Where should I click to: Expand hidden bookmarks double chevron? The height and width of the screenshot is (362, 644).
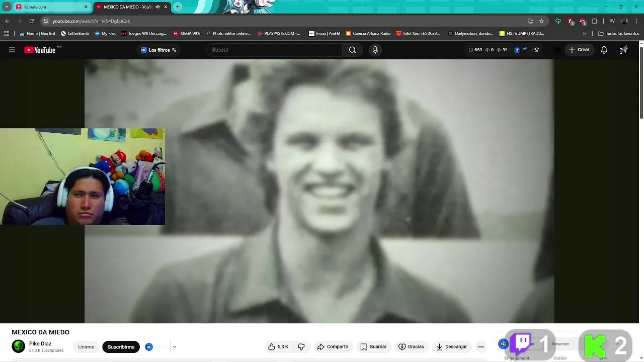(x=584, y=34)
